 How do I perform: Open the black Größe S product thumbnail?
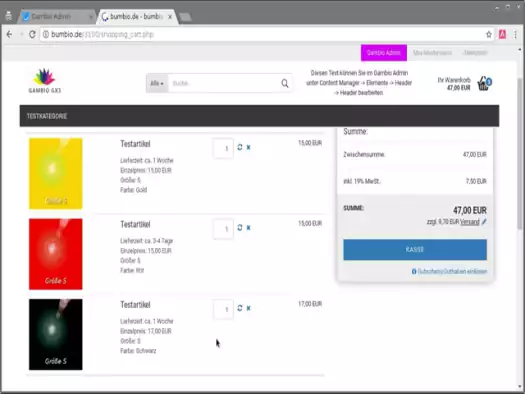[x=56, y=334]
